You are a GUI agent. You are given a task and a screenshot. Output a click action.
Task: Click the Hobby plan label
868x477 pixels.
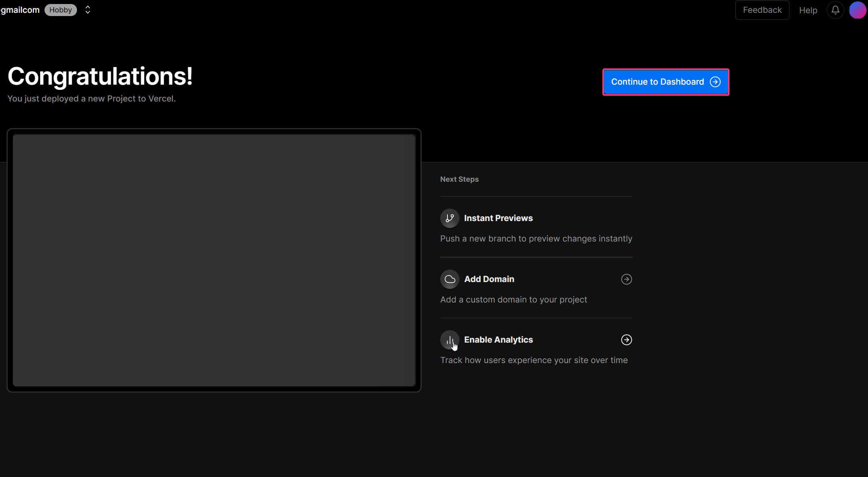(61, 10)
